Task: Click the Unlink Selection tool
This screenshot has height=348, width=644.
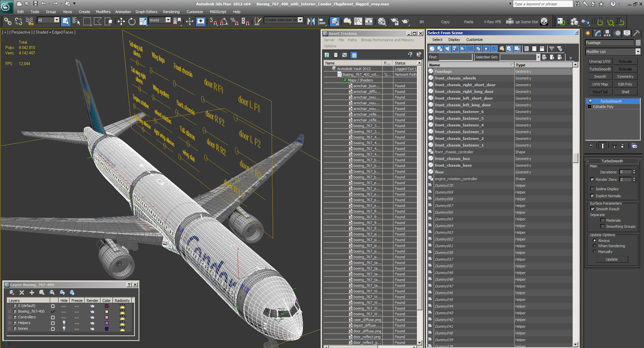Action: click(x=19, y=21)
